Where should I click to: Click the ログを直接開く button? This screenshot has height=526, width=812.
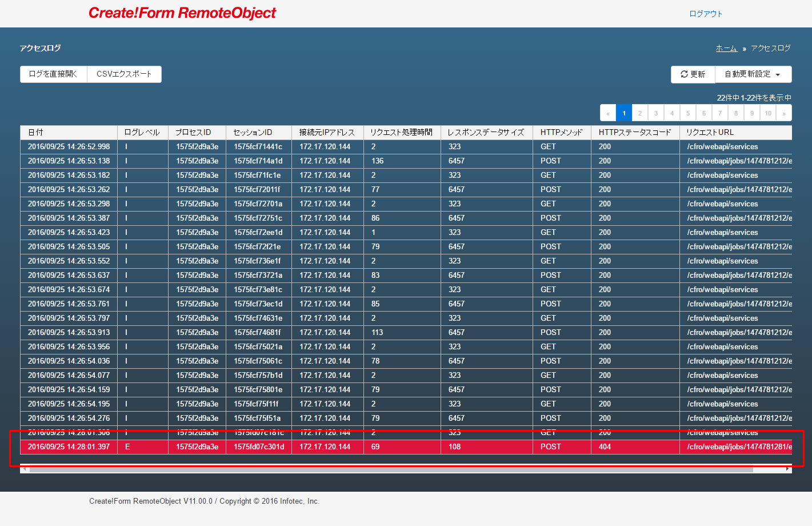(x=53, y=74)
